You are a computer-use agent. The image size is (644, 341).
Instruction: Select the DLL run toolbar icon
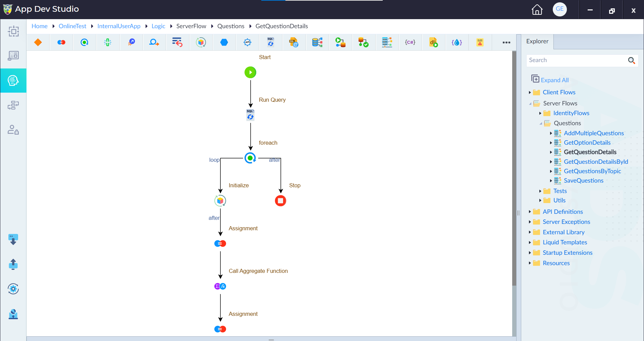(x=433, y=42)
